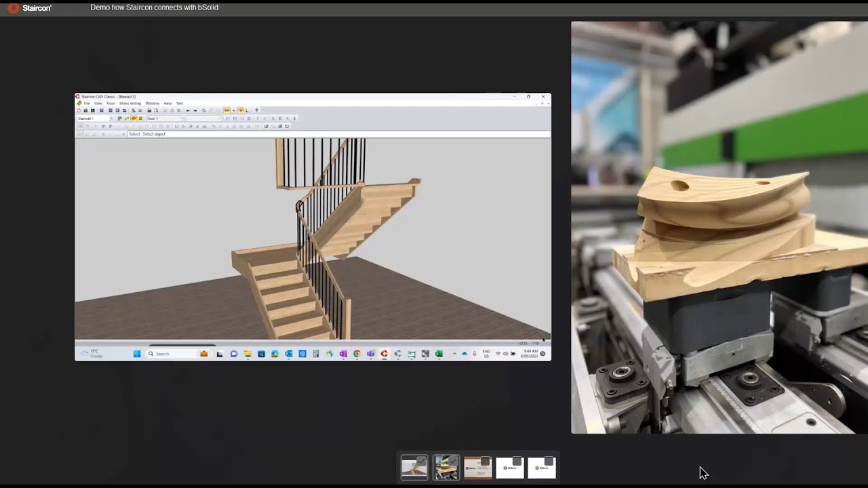This screenshot has width=868, height=488.
Task: Toggle the checkbox on the brown slide thumbnail
Action: point(485,462)
